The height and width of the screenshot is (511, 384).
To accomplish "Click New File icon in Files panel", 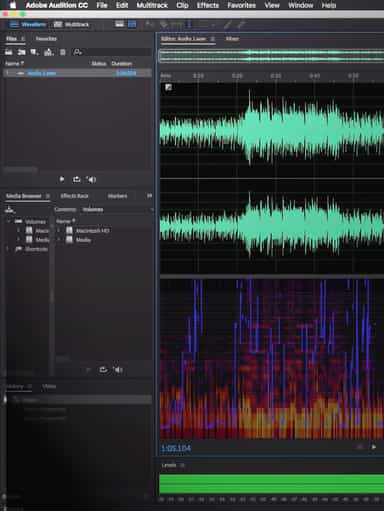I will pos(34,52).
